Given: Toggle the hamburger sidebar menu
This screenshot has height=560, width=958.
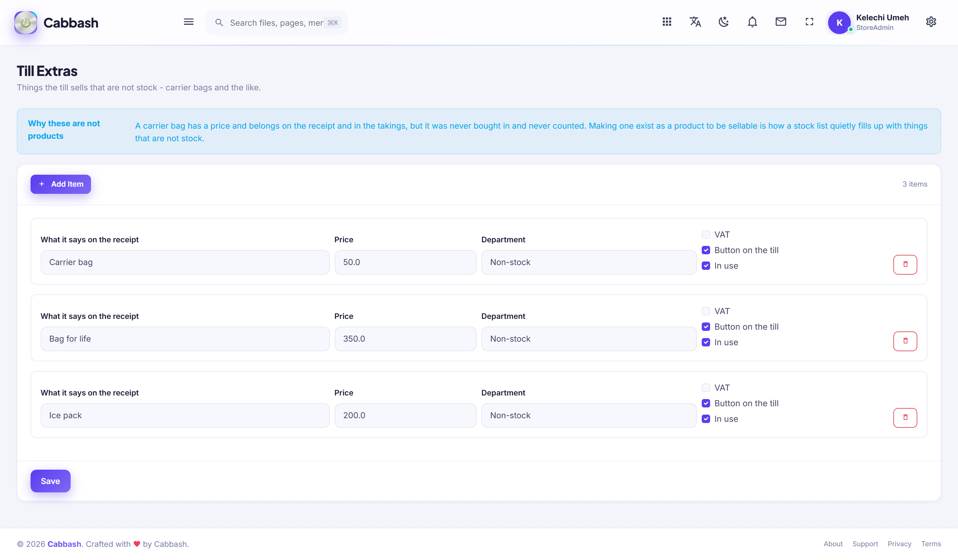Looking at the screenshot, I should coord(189,22).
